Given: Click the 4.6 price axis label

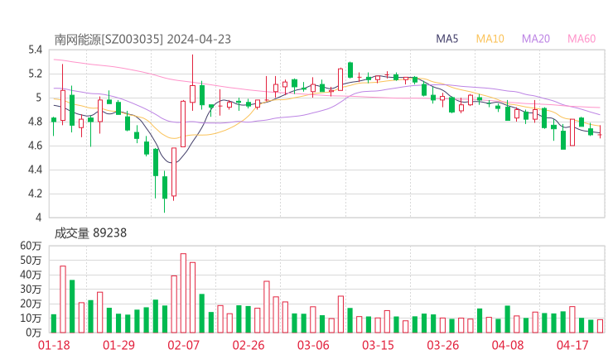Looking at the screenshot, I should (x=35, y=146).
